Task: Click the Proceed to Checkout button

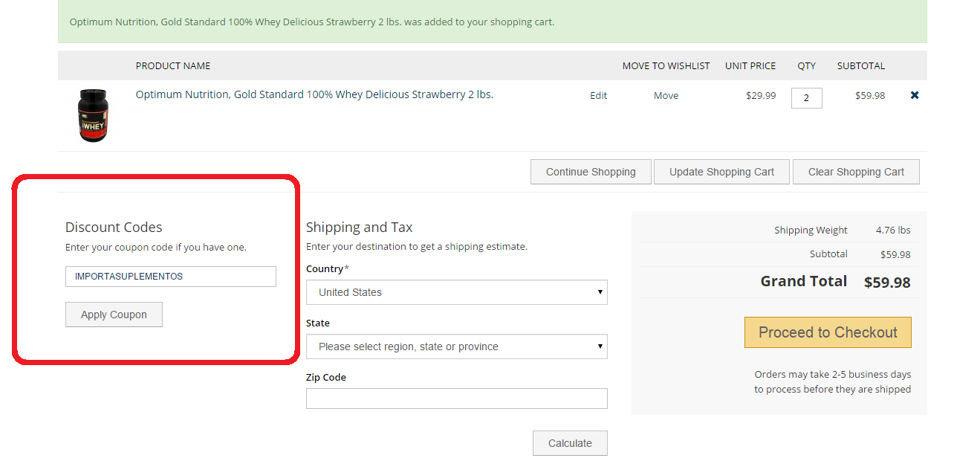Action: 828,332
